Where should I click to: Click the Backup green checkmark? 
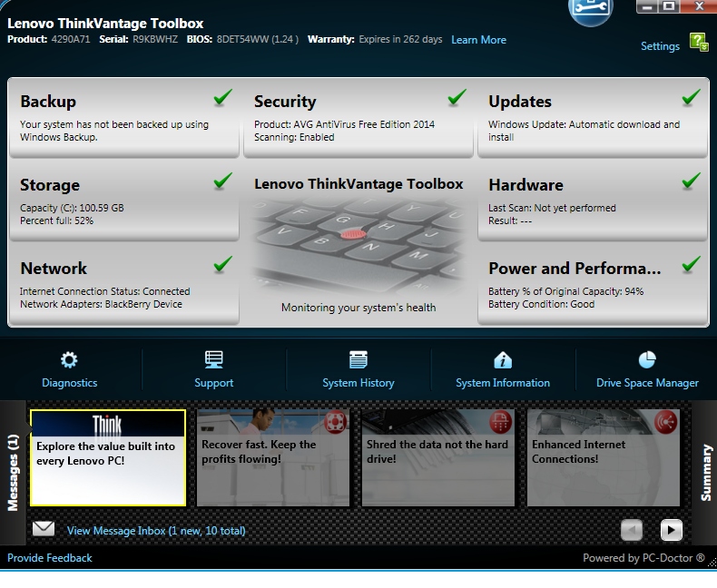tap(223, 97)
